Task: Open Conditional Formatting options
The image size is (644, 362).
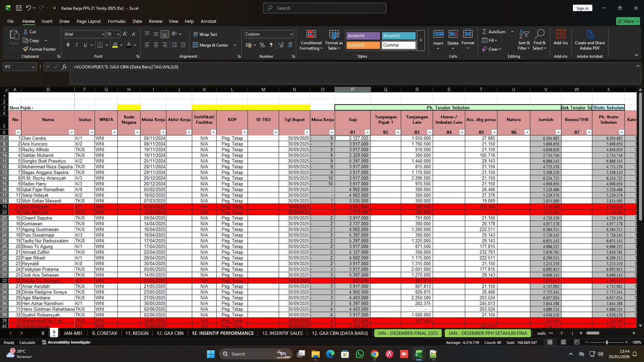Action: (311, 40)
